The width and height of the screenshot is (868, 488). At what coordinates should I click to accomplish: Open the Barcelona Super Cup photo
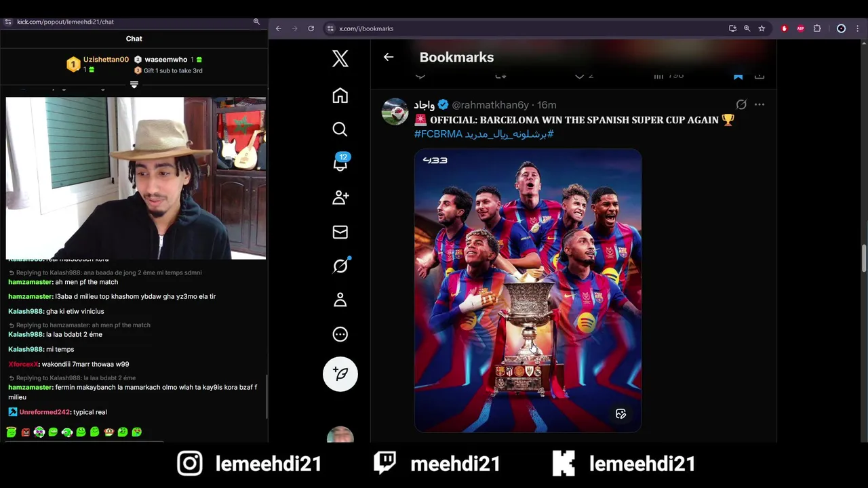[528, 290]
